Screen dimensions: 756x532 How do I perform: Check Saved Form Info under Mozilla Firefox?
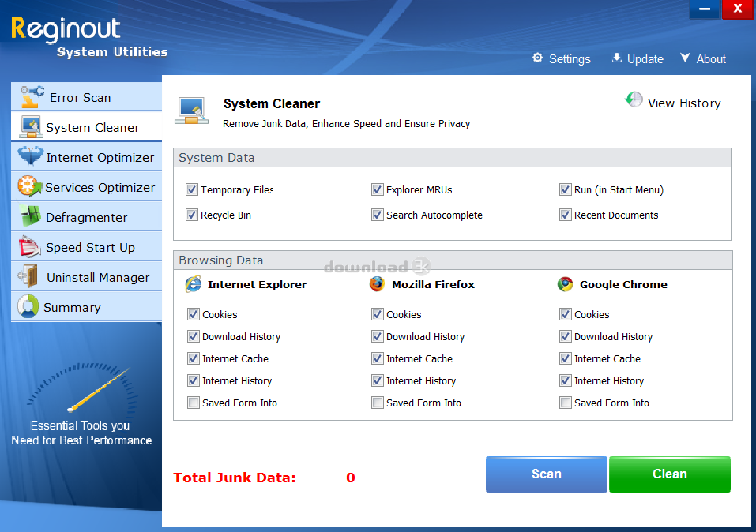(378, 403)
